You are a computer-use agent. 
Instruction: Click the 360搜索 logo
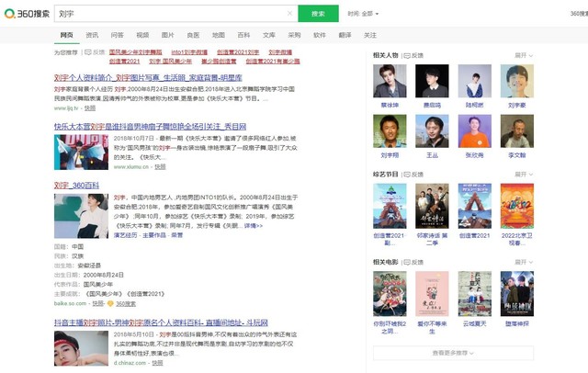click(26, 14)
